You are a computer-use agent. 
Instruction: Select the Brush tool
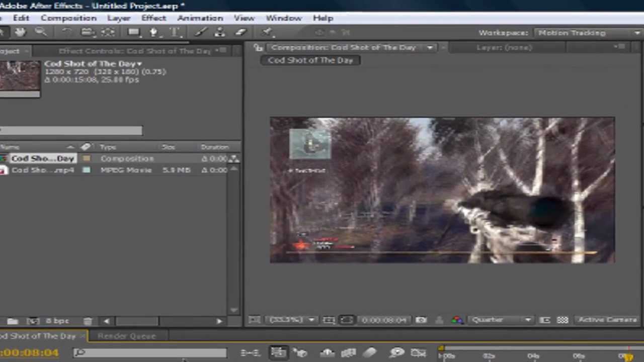[201, 32]
